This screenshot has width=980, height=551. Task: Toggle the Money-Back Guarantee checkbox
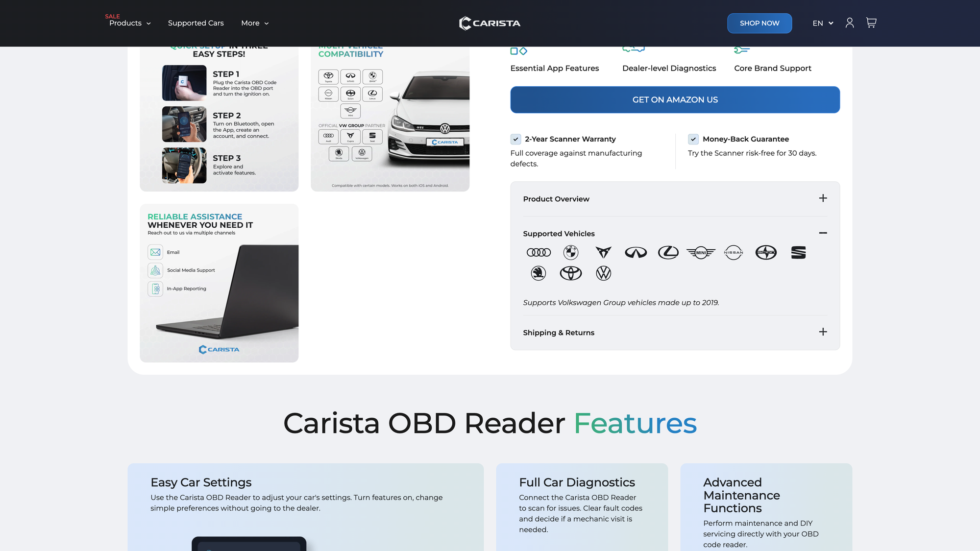click(x=693, y=139)
